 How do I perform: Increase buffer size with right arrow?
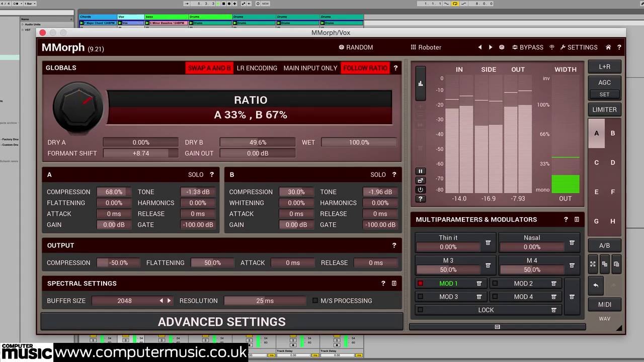pyautogui.click(x=169, y=301)
